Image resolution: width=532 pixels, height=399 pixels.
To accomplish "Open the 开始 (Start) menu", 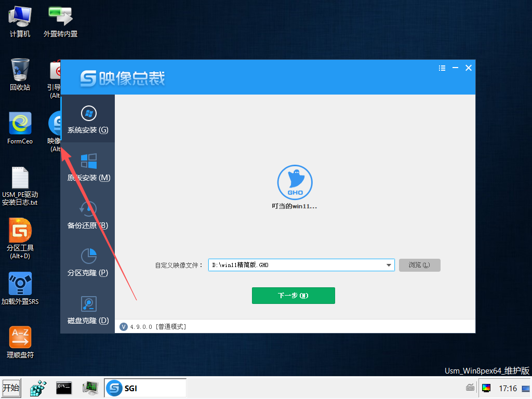I will 10,388.
